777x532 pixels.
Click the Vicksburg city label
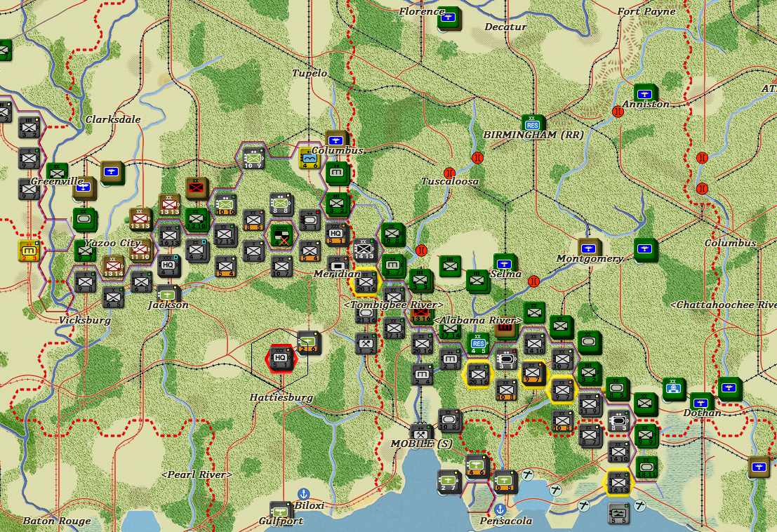[x=85, y=320]
